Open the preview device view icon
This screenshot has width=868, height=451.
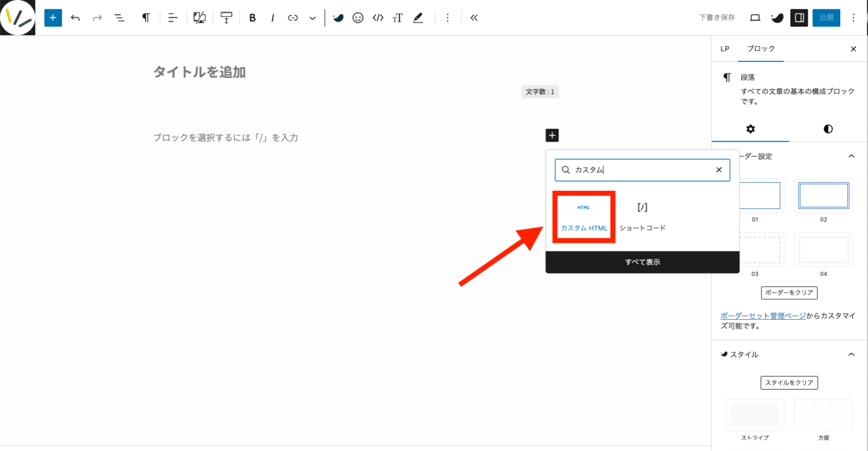click(x=755, y=17)
